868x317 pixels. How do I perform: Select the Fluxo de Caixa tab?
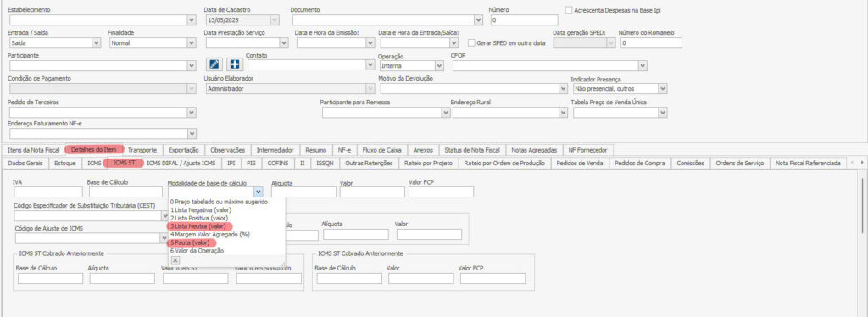[x=382, y=150]
